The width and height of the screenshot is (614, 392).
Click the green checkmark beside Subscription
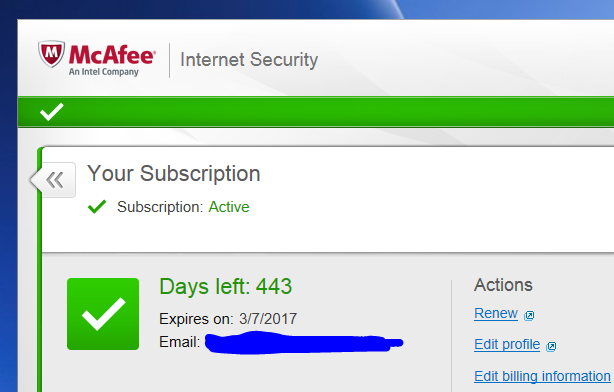(x=97, y=207)
